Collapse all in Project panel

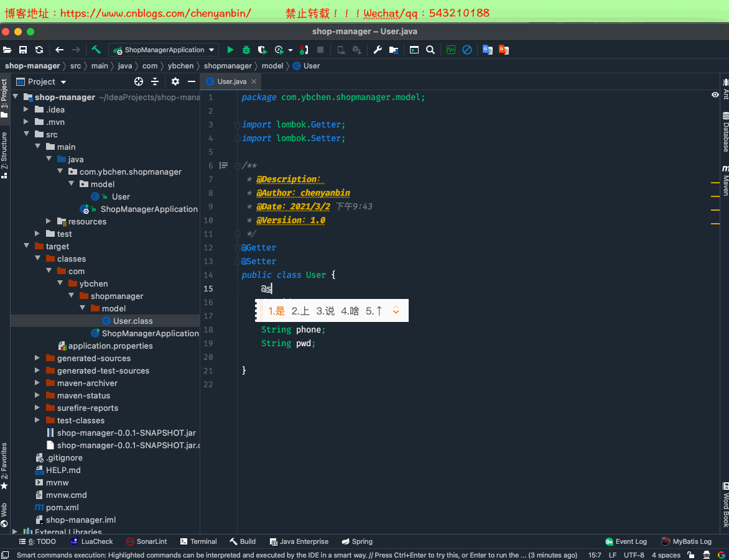155,82
